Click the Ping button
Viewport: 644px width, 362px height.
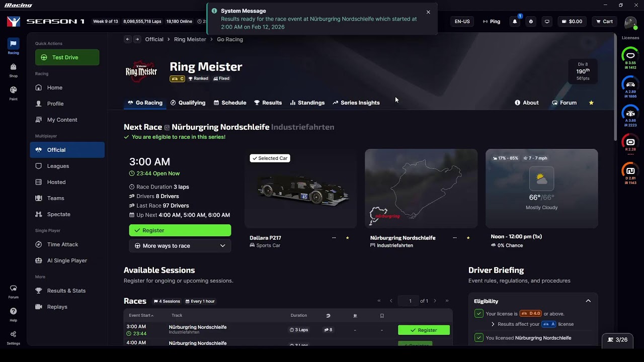[491, 22]
